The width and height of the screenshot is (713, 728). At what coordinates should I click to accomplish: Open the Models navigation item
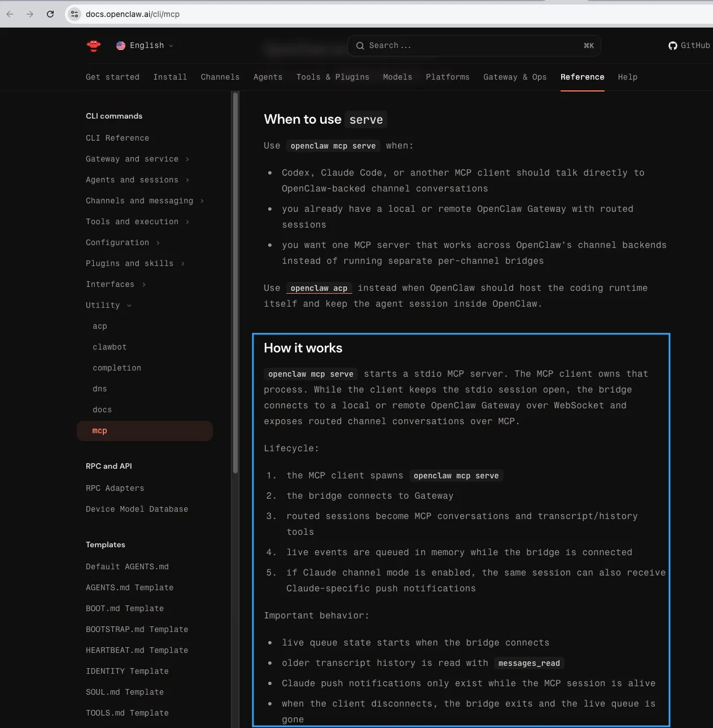397,77
